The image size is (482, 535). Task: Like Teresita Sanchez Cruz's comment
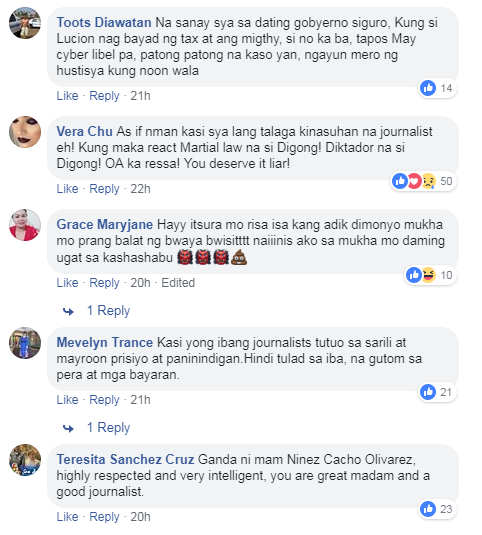coord(67,517)
